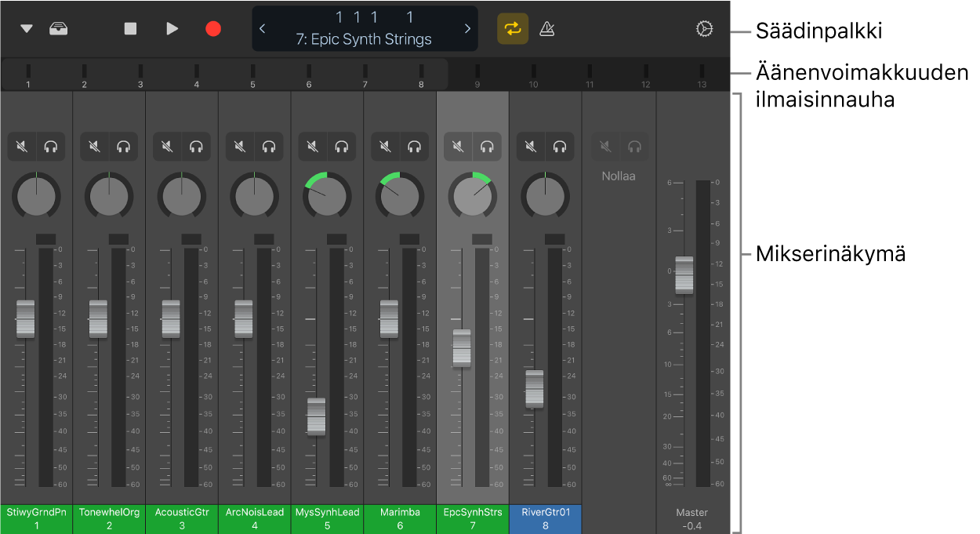The height and width of the screenshot is (534, 980).
Task: Select the TonewhelOrg 2 channel label
Action: (109, 518)
